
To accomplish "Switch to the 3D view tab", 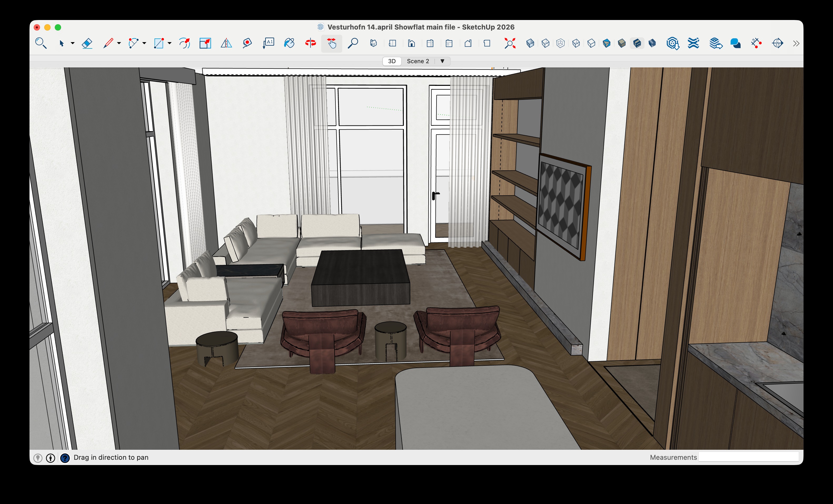I will pyautogui.click(x=392, y=61).
